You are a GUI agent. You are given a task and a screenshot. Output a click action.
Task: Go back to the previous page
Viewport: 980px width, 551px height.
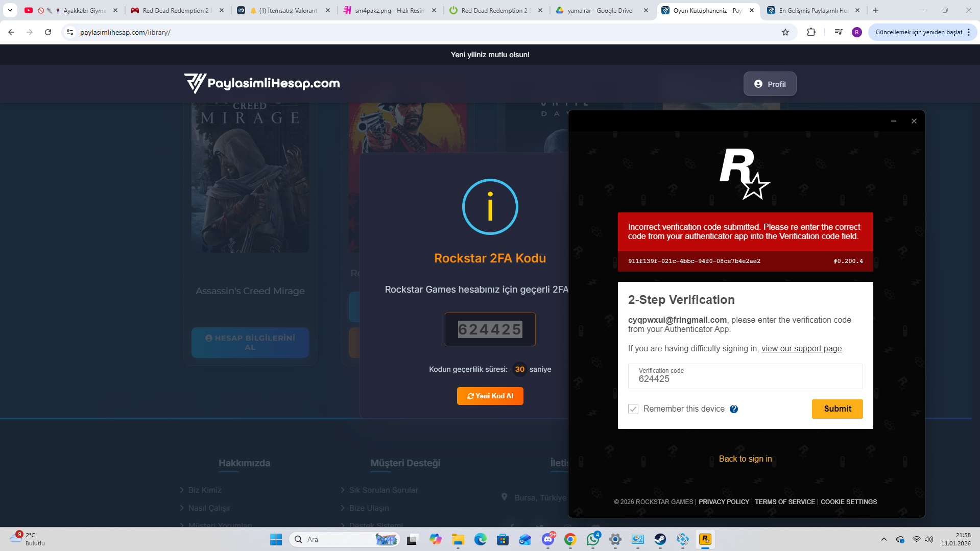click(x=11, y=32)
